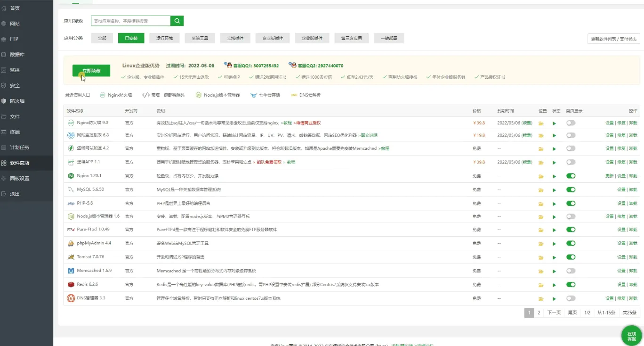Enable homepage display for Memcached 1.6.9

click(571, 271)
